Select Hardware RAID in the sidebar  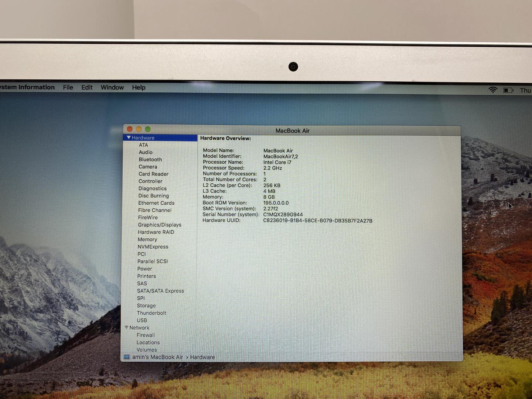156,232
